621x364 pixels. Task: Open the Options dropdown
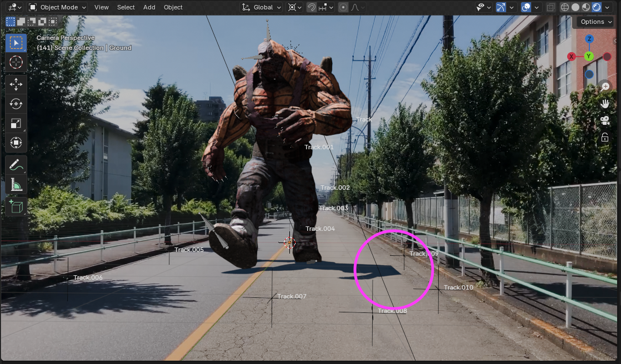[x=596, y=22]
